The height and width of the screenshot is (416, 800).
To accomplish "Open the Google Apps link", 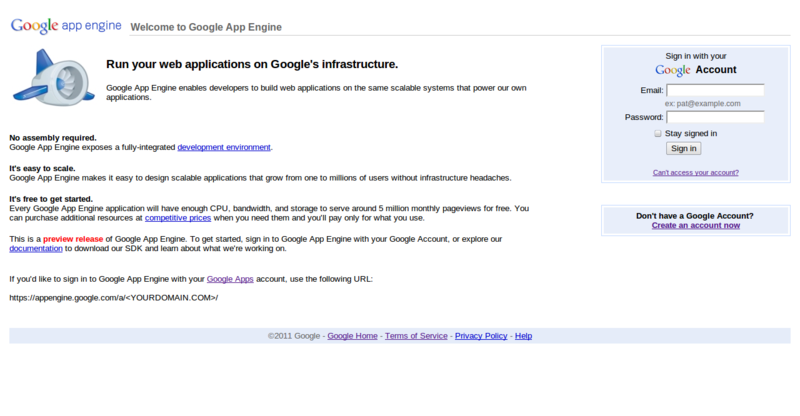I will click(230, 279).
